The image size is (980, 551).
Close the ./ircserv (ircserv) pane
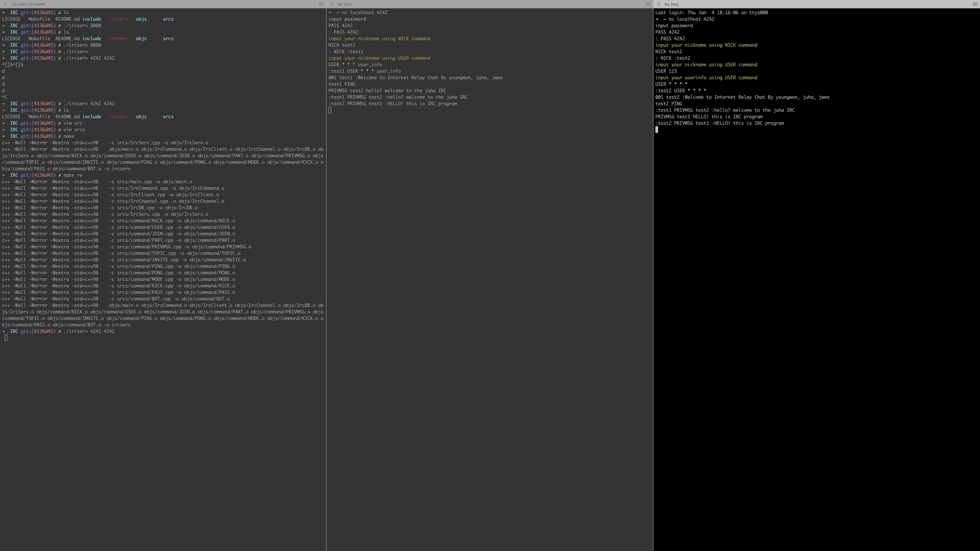point(5,4)
